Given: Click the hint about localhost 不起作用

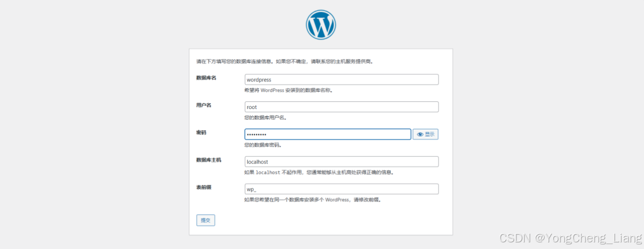Looking at the screenshot, I should pyautogui.click(x=319, y=173).
